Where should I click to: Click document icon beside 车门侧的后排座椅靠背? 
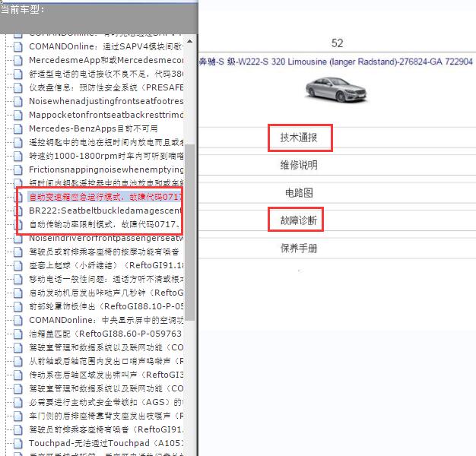pos(18,416)
